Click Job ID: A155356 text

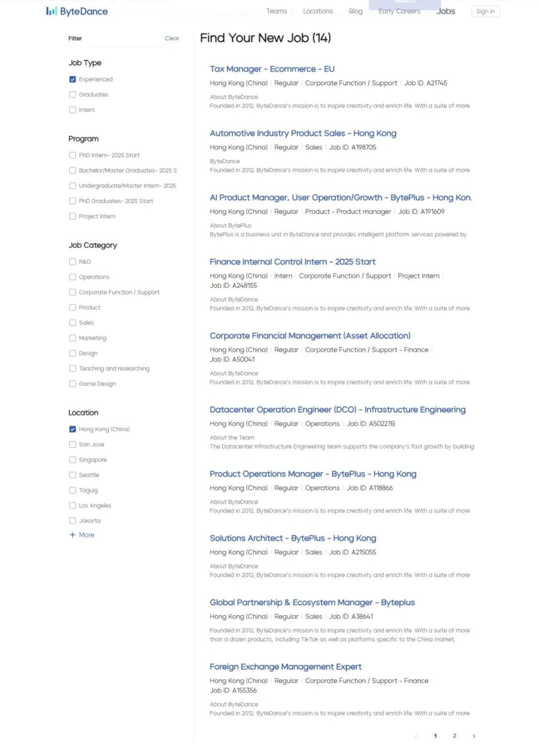[x=234, y=691]
